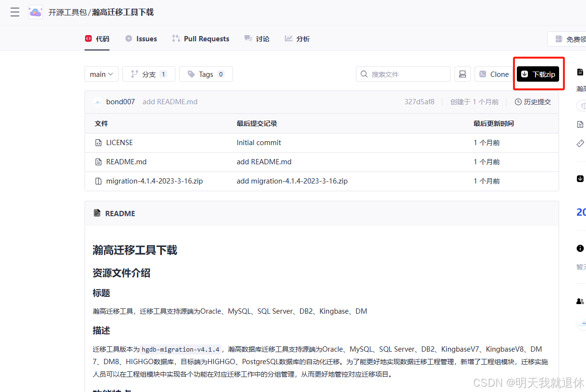586x392 pixels.
Task: Open migration-4.1.4-2023-3-16.zip file
Action: pos(154,181)
